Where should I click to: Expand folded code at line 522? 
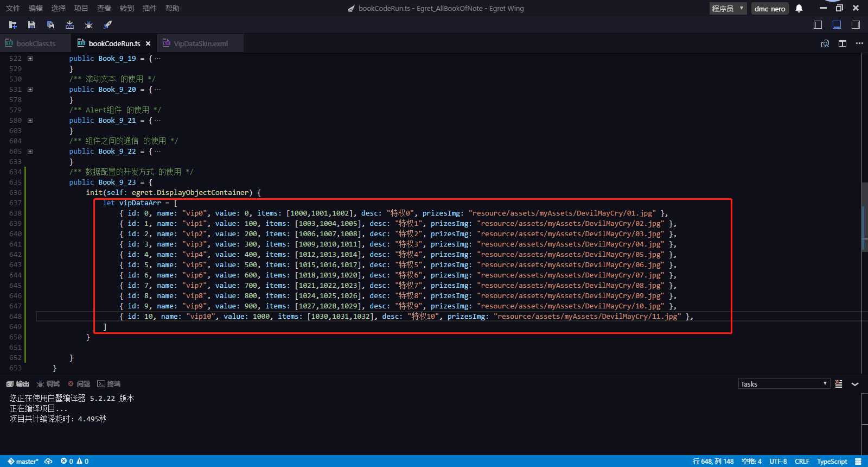tap(30, 58)
